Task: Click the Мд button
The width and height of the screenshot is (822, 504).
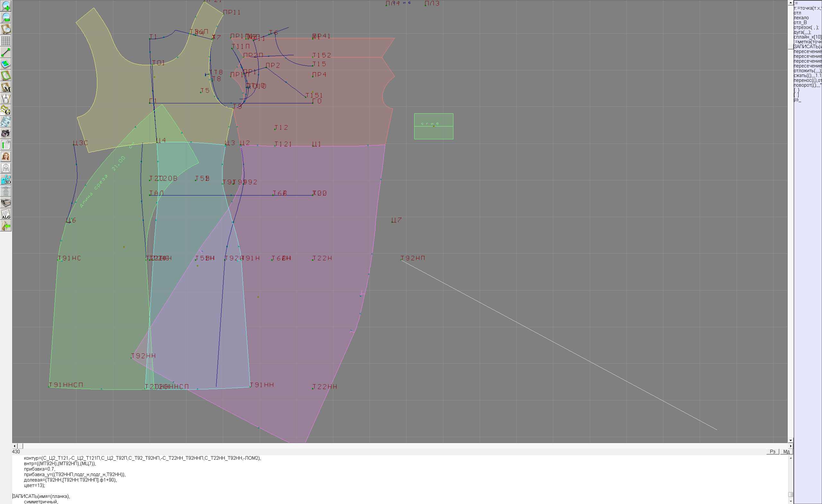Action: click(x=786, y=451)
